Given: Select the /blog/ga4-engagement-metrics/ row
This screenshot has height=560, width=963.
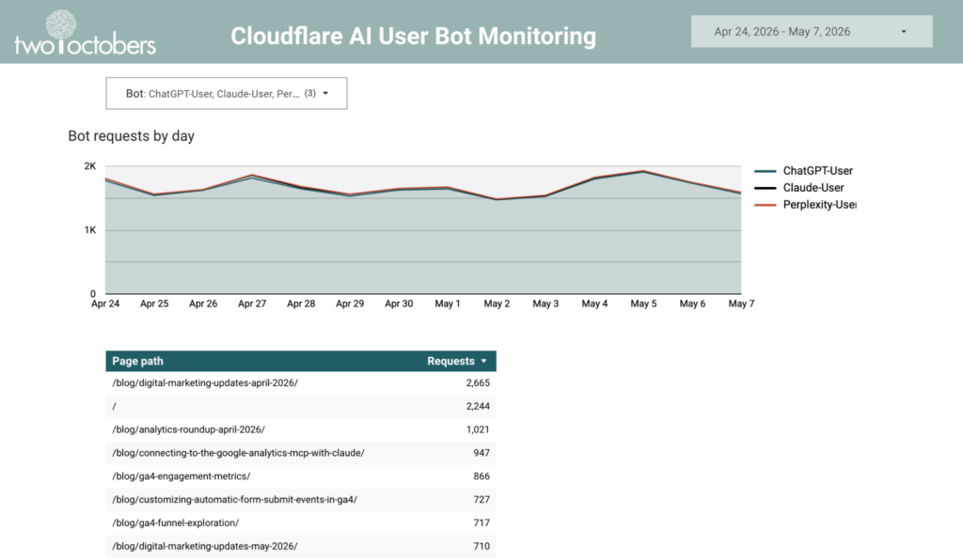Looking at the screenshot, I should tap(301, 476).
